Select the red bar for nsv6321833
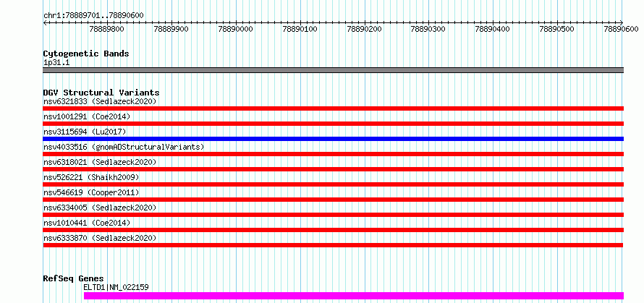The image size is (644, 303). [334, 108]
